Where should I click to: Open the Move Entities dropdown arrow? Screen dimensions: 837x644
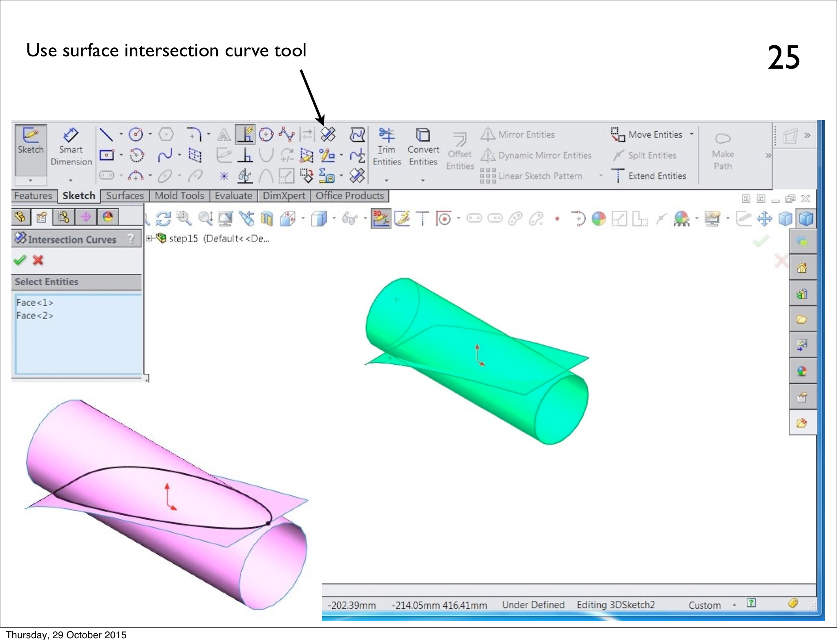tap(692, 134)
